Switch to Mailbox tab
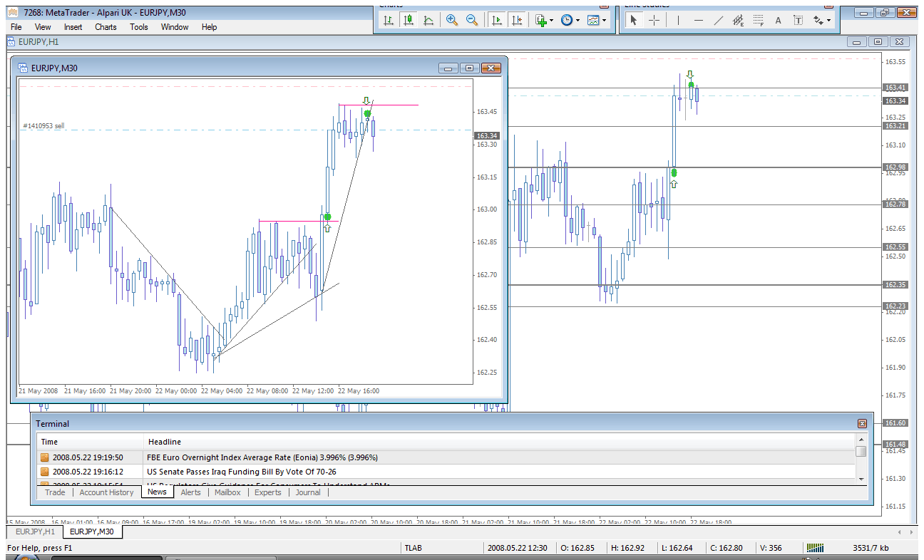 pyautogui.click(x=227, y=492)
